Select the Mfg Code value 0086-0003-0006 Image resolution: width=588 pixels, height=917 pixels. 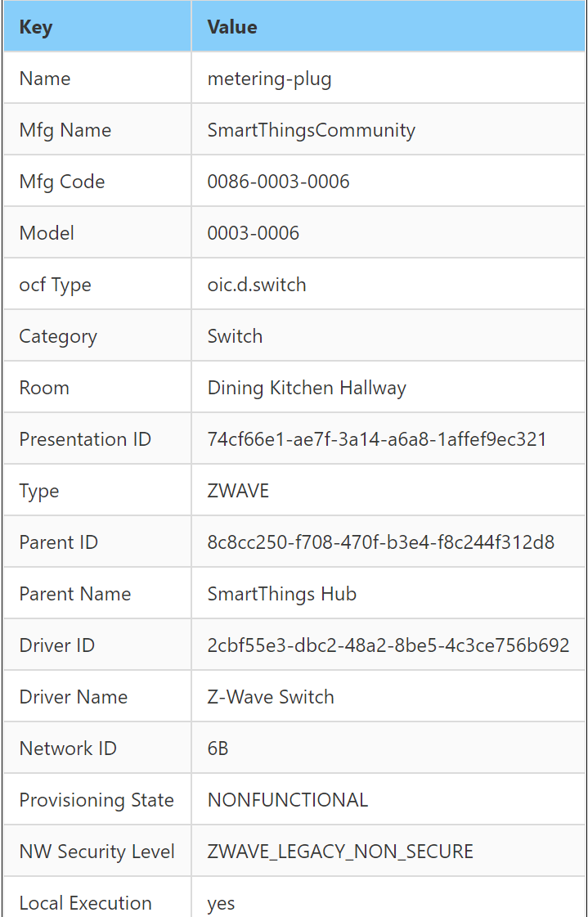(x=278, y=182)
